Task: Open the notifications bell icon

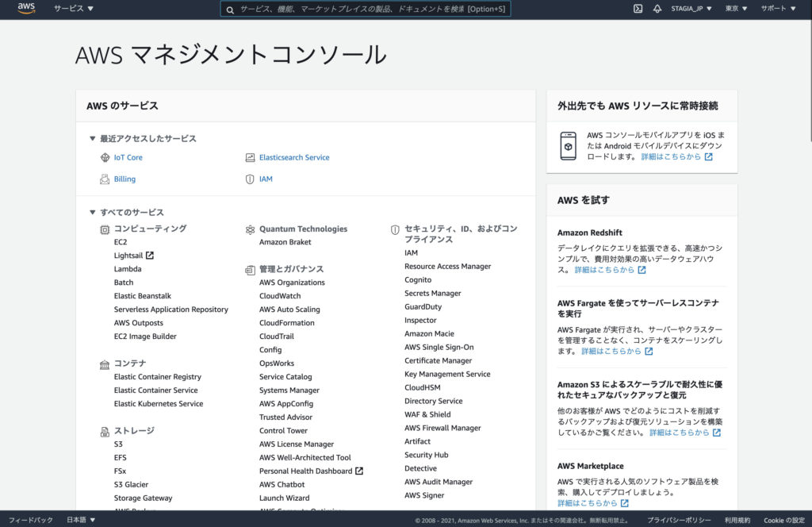Action: point(657,9)
